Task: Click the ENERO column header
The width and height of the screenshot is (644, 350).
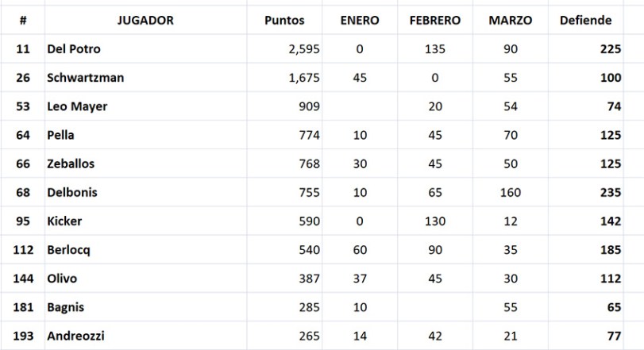Action: [x=359, y=21]
